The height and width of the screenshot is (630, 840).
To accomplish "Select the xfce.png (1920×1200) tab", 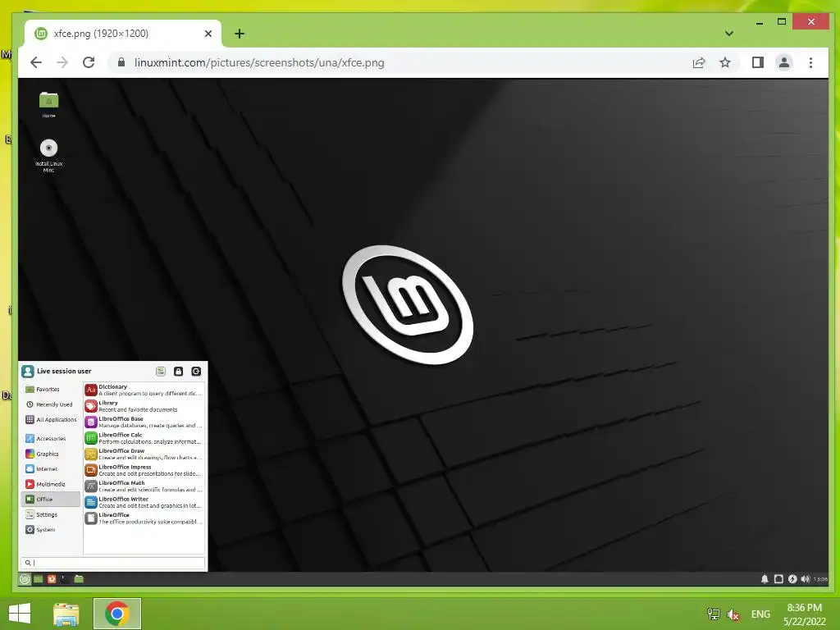I will click(123, 34).
